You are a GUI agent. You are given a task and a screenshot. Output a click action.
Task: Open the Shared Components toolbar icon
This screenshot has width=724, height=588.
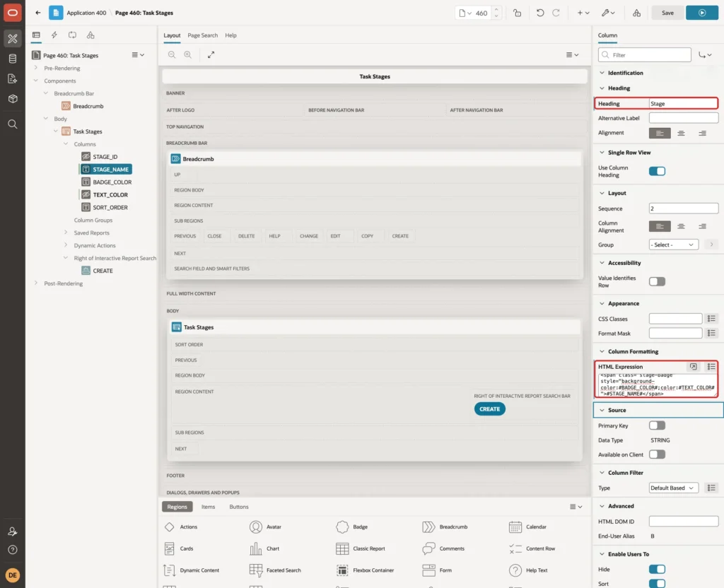click(x=636, y=13)
